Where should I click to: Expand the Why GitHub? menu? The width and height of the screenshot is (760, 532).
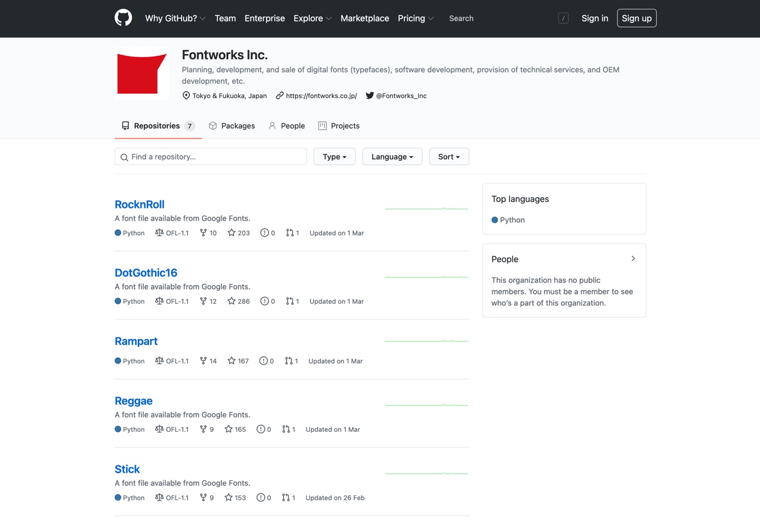tap(175, 18)
